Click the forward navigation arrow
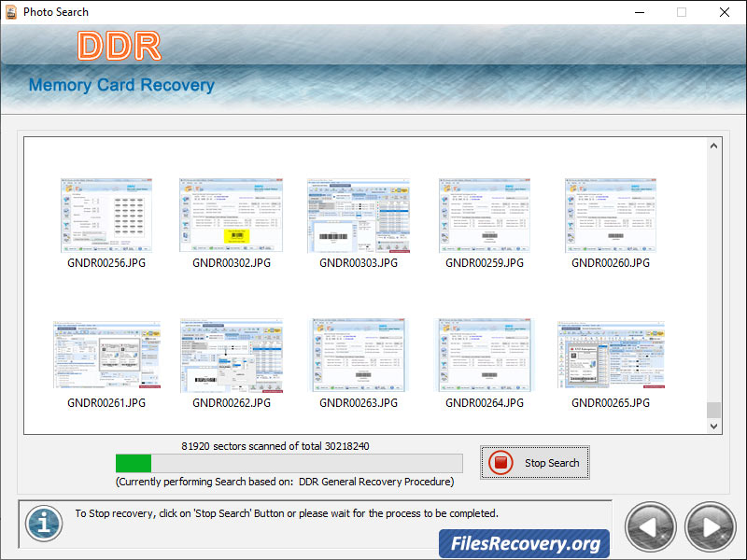This screenshot has width=747, height=560. coord(709,526)
